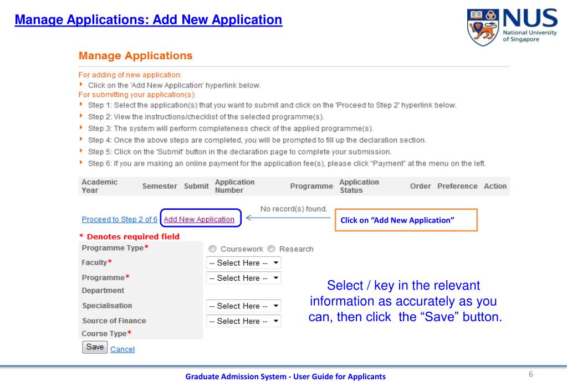
Task: Click the Manage Applications: Add New Application title link
Action: [x=148, y=19]
